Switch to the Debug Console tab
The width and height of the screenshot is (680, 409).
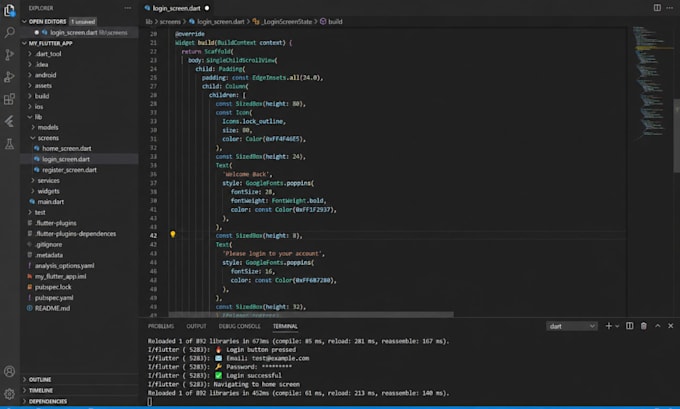(239, 326)
